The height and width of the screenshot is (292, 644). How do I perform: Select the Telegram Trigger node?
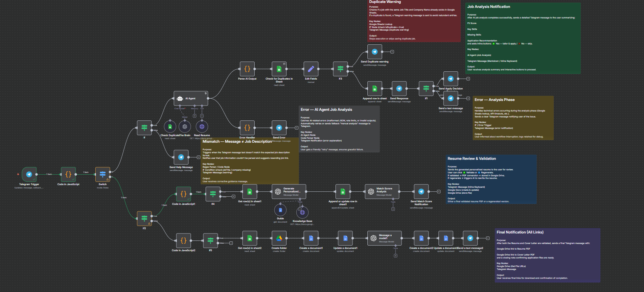(29, 174)
